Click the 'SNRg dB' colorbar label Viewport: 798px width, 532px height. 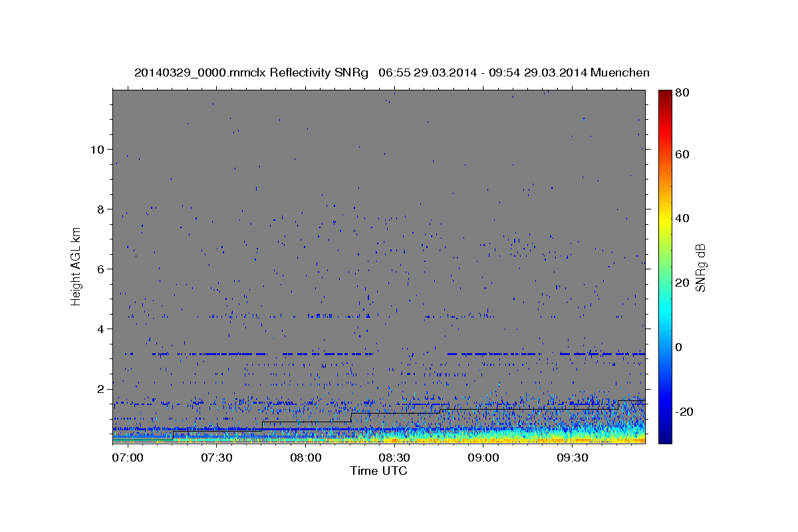pos(700,267)
